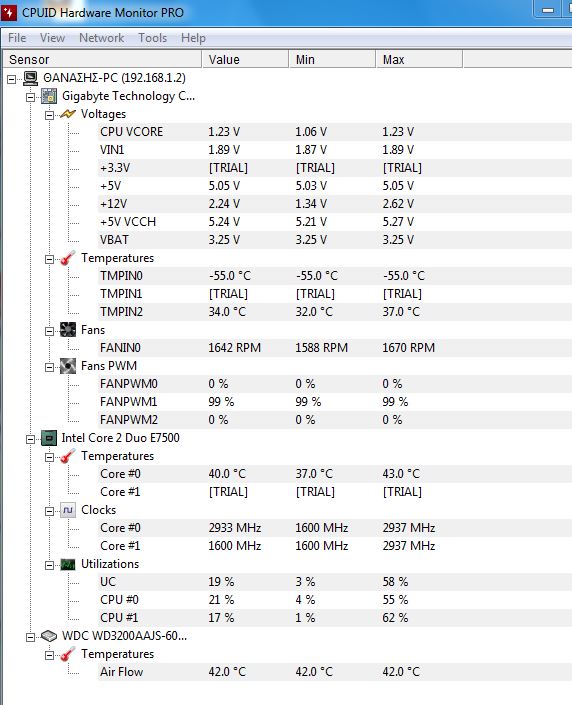Open the View menu

tap(52, 38)
